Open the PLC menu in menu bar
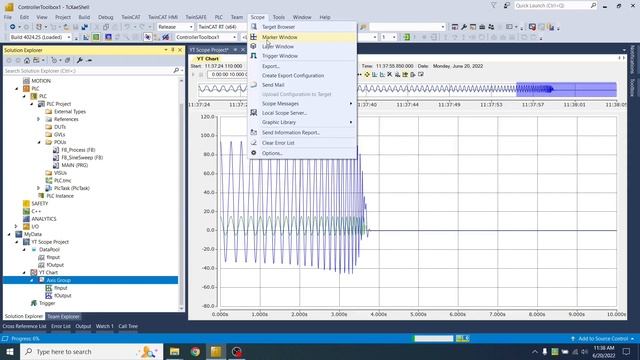 219,17
